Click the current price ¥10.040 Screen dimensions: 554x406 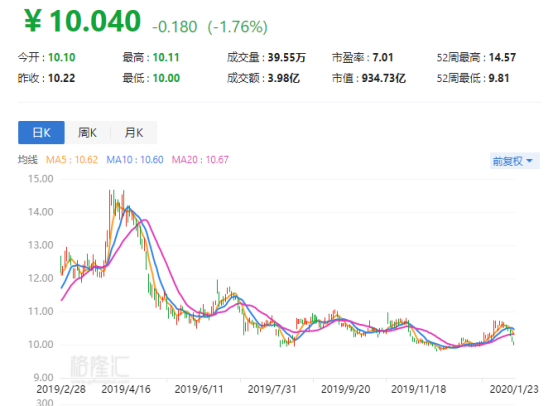pos(82,21)
